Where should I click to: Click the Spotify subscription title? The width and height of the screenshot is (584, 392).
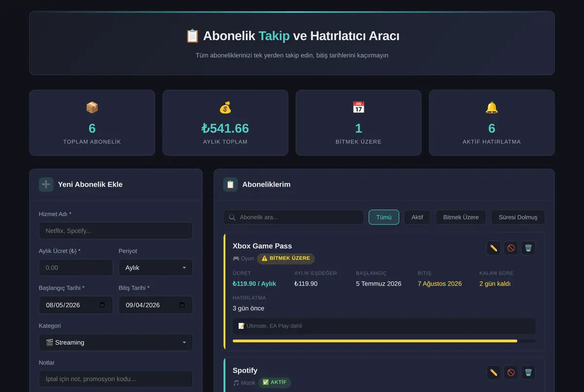point(245,370)
